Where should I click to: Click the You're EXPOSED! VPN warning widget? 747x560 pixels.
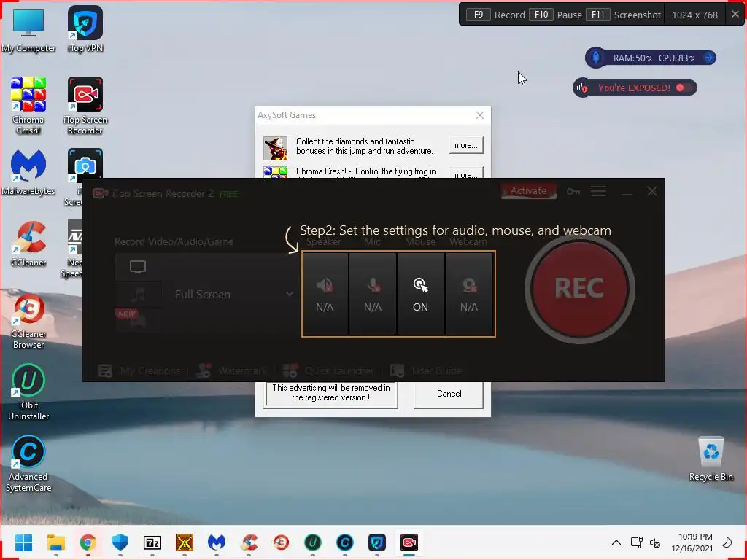(x=635, y=87)
